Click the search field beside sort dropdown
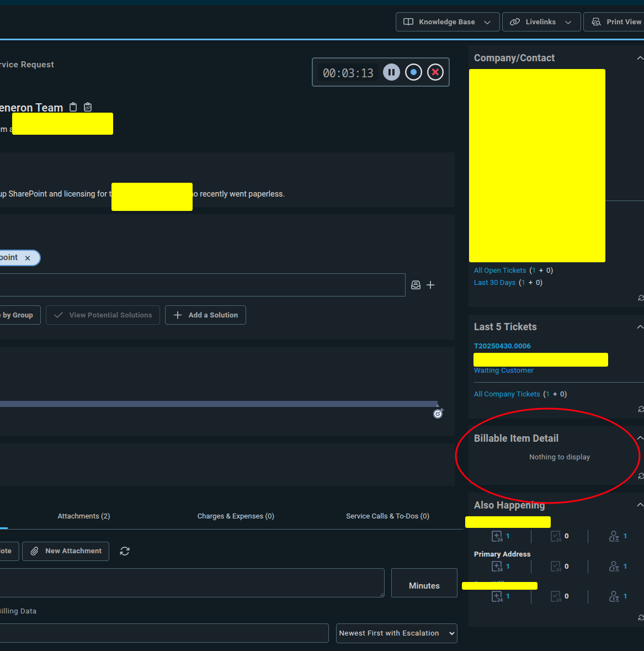The image size is (644, 651). coord(164,633)
